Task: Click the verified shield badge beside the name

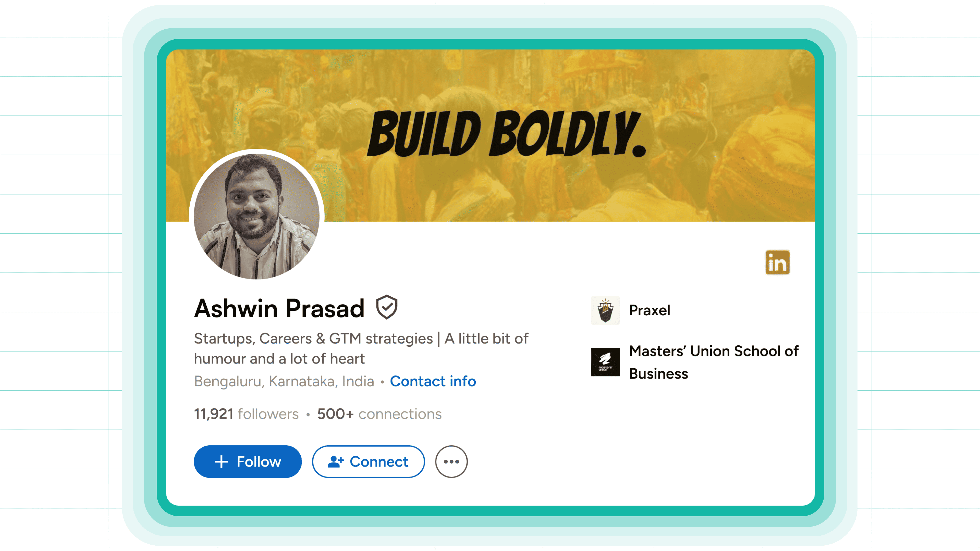Action: [387, 307]
